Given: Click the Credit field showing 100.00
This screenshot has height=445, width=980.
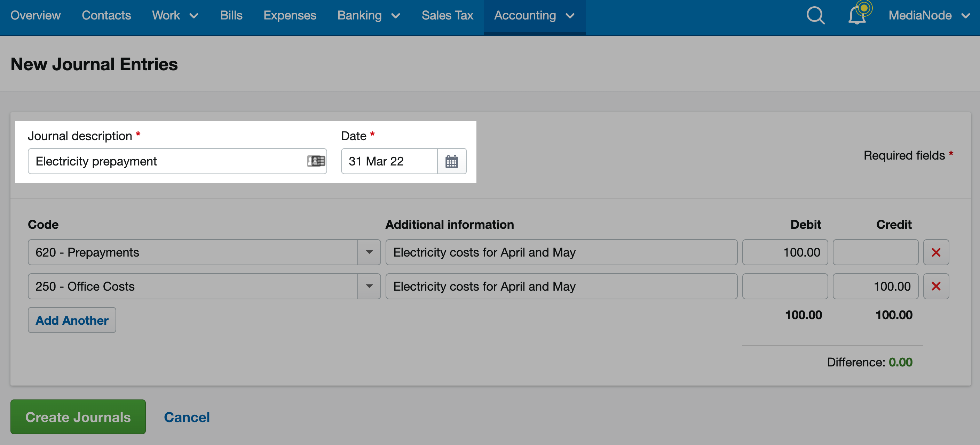Looking at the screenshot, I should [x=875, y=286].
